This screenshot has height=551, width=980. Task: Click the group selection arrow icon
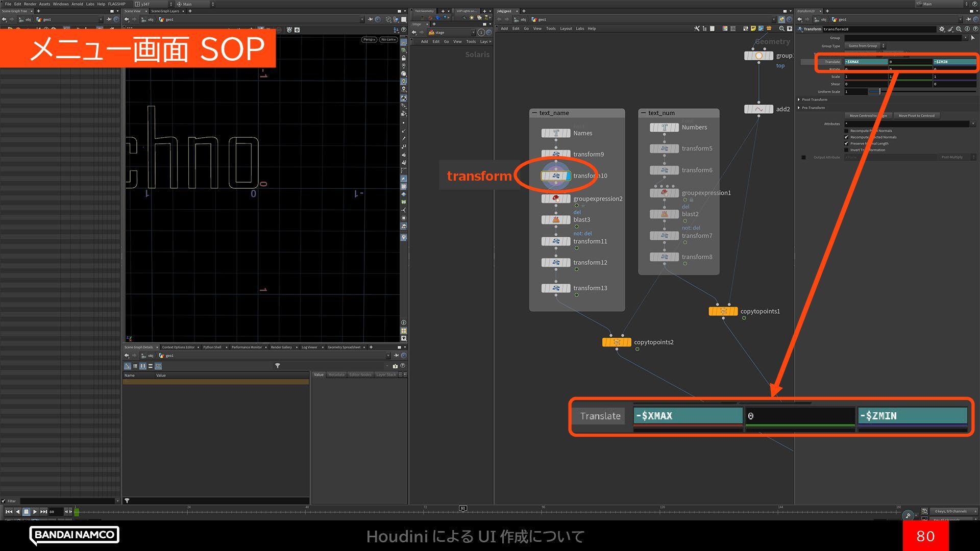(x=972, y=38)
